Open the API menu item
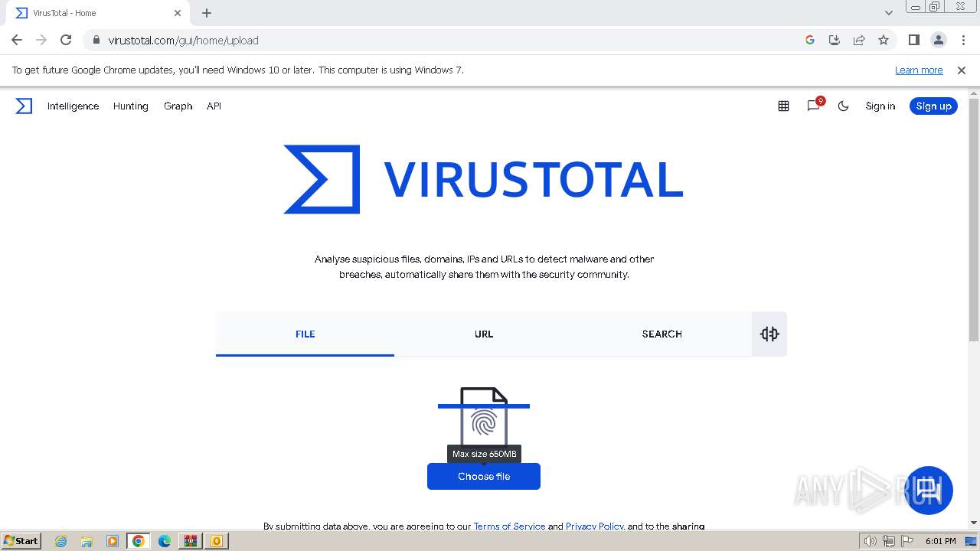980x551 pixels. pos(214,106)
